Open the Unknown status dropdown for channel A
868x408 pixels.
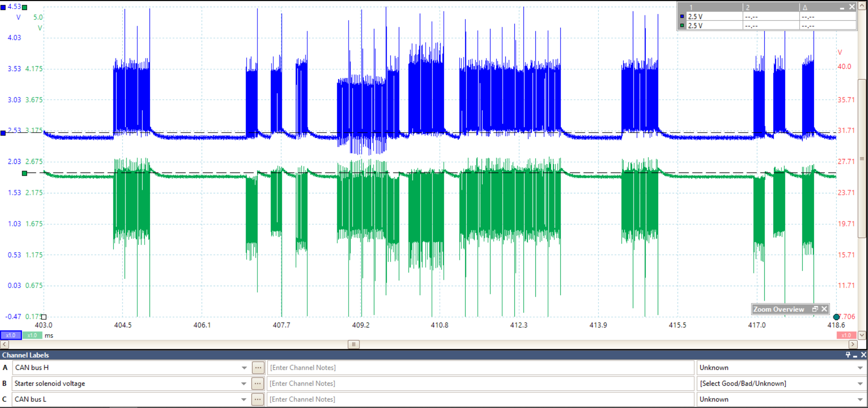pos(860,368)
